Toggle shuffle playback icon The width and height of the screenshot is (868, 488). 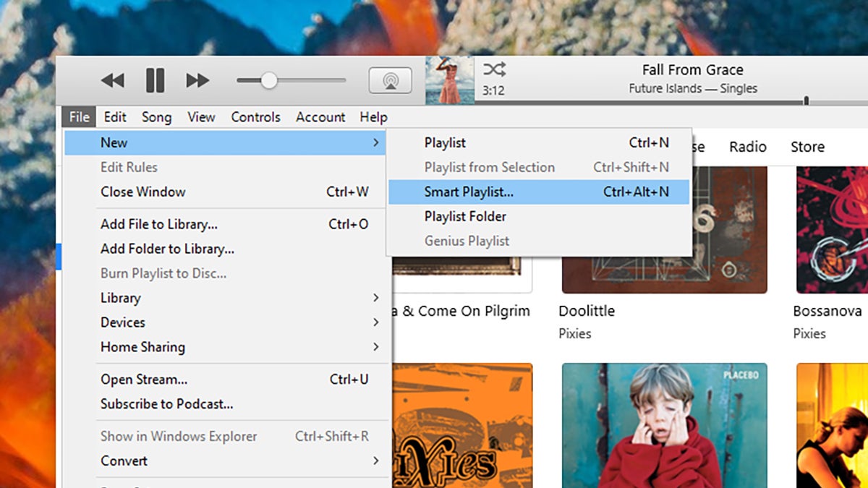point(494,69)
